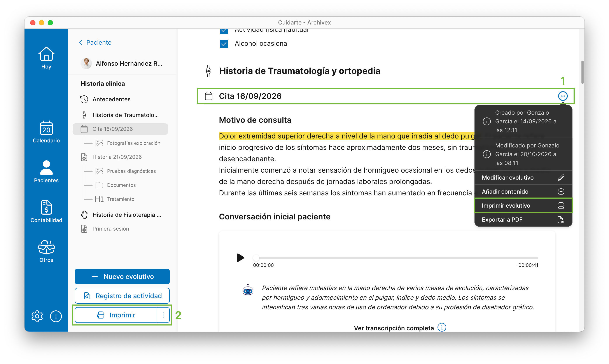Open the Otros section
The image size is (609, 364).
click(x=46, y=251)
